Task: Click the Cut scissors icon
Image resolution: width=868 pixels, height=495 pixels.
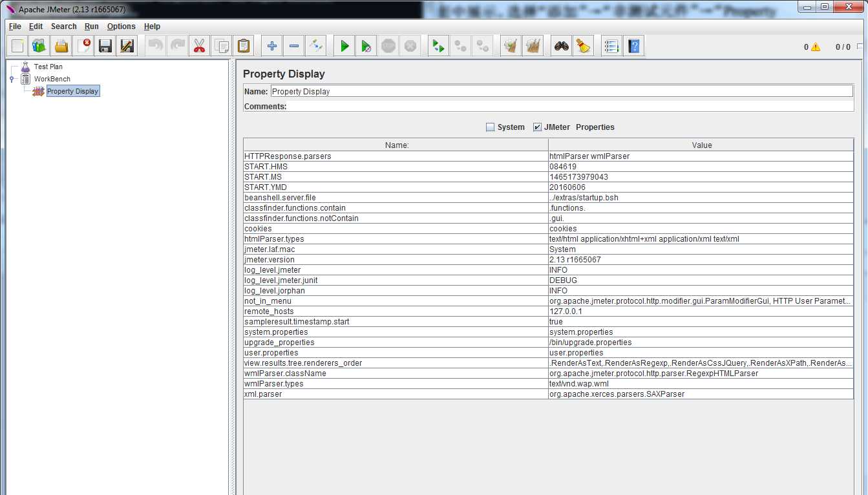Action: pos(200,46)
